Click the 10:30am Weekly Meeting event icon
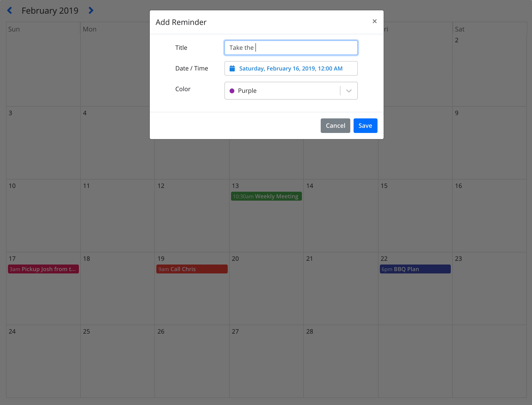 (x=266, y=196)
